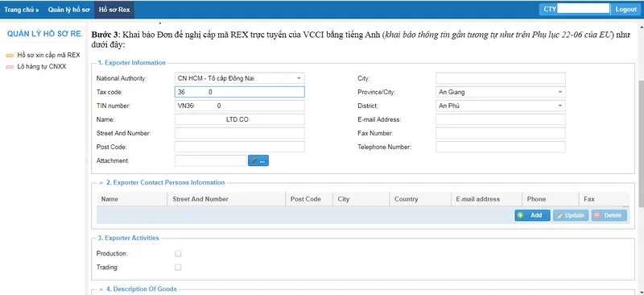This screenshot has height=295, width=644.
Task: Click the Phone column header
Action: (x=551, y=199)
